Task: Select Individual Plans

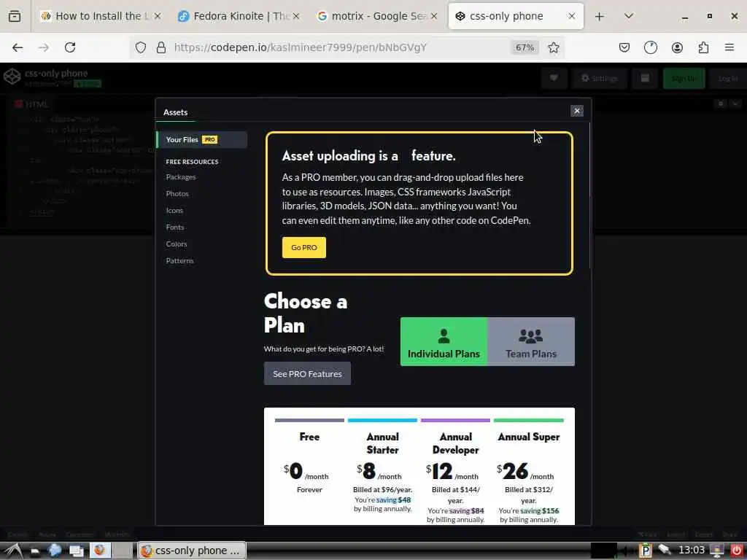Action: click(444, 342)
